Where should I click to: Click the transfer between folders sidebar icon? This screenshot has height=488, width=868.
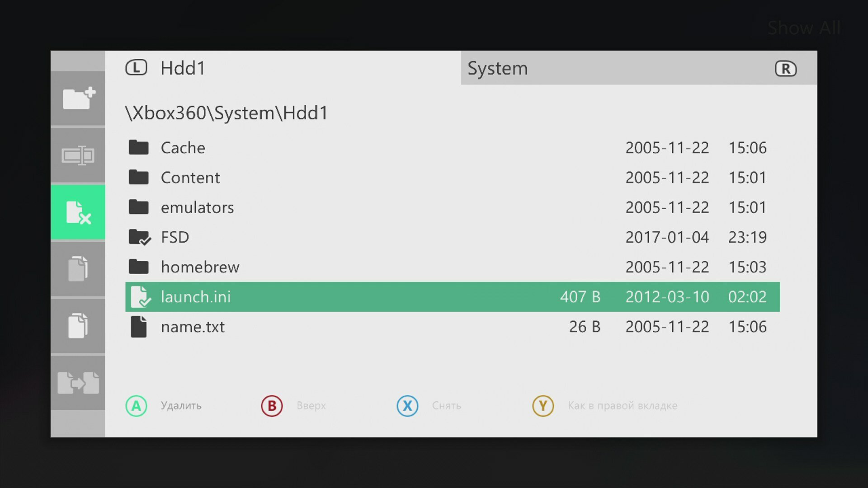click(x=78, y=383)
